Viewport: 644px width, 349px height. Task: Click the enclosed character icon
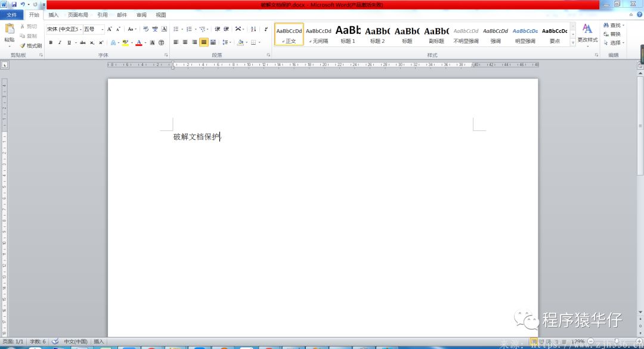(162, 42)
